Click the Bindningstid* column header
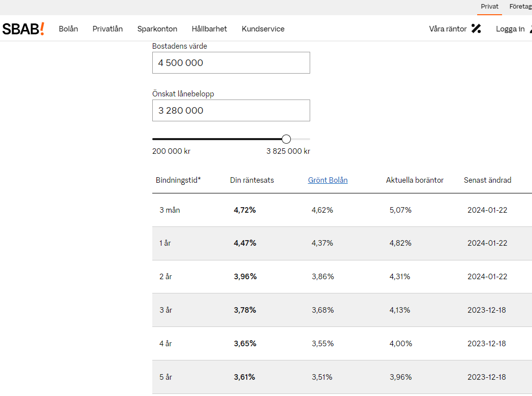 click(x=178, y=180)
